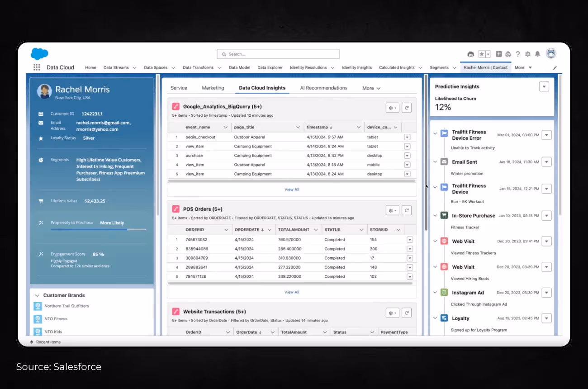Open the user profile avatar
Viewport: 588px width, 389px height.
551,53
